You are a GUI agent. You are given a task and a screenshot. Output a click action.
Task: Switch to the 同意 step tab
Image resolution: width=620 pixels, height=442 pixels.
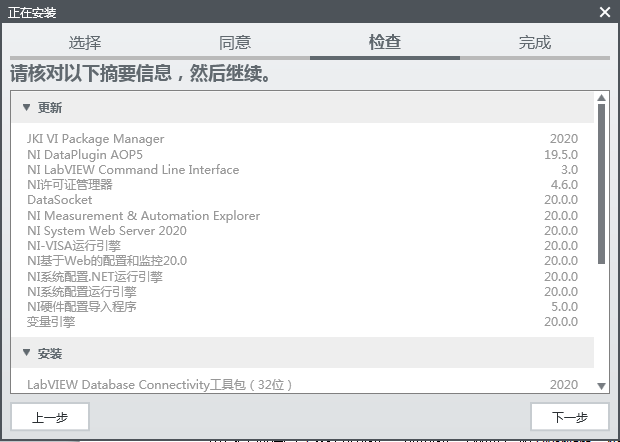[235, 43]
